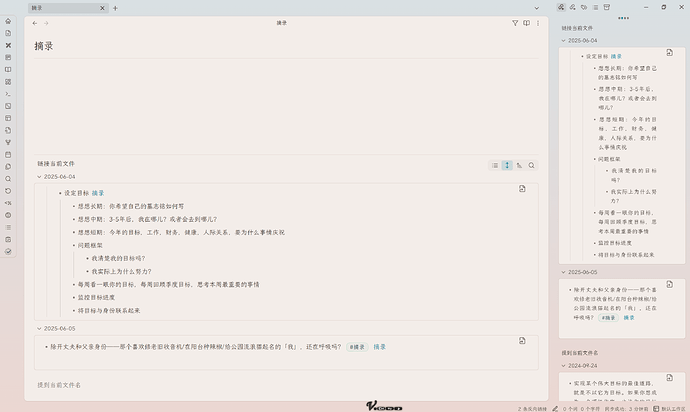Select the 摘录 tab

point(60,8)
